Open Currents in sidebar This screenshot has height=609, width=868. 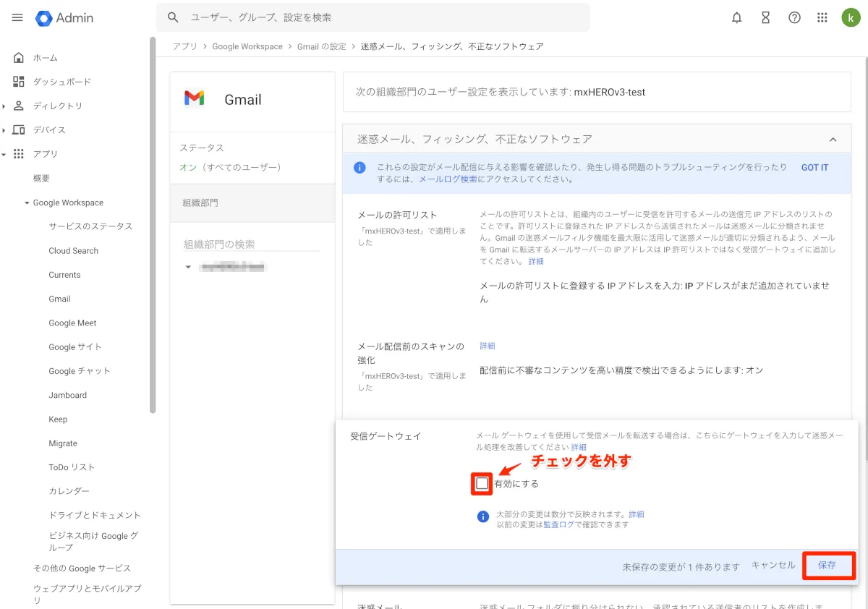tap(64, 275)
